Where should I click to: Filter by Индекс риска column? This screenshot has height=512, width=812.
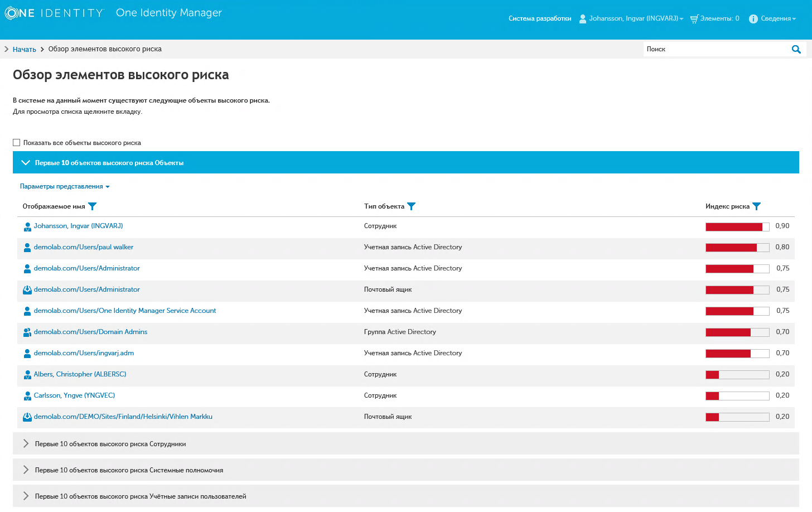pyautogui.click(x=757, y=206)
